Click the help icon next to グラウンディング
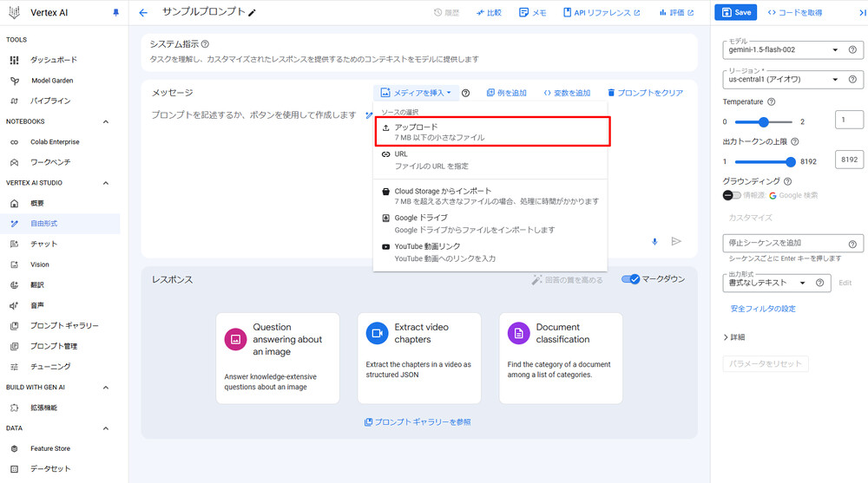The height and width of the screenshot is (483, 868). pos(788,181)
